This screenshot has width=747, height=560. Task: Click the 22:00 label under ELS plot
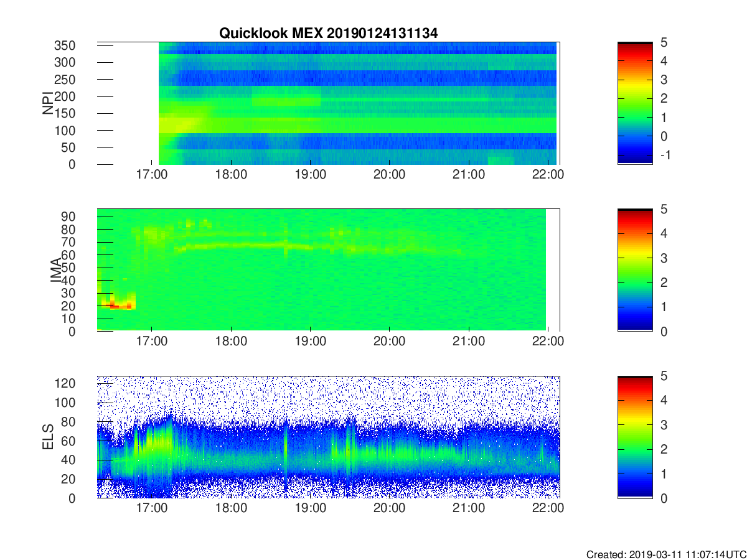[x=548, y=509]
